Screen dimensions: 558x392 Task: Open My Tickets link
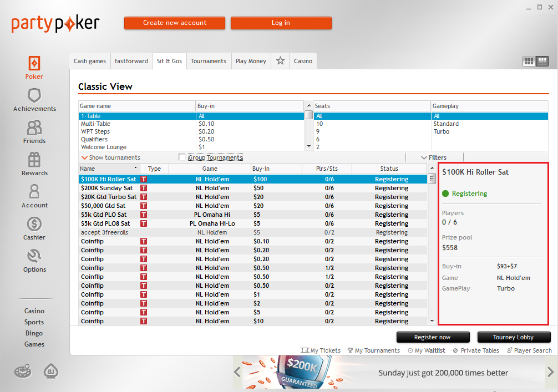click(x=321, y=350)
